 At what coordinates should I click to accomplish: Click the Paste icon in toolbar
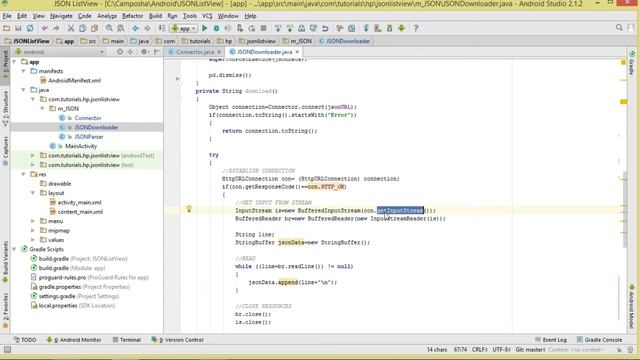click(x=94, y=28)
